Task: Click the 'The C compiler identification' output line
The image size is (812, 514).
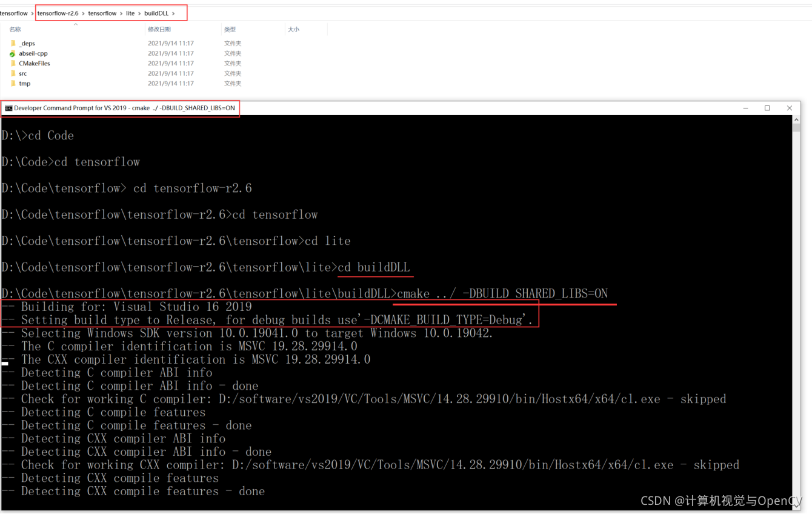Action: pos(179,346)
